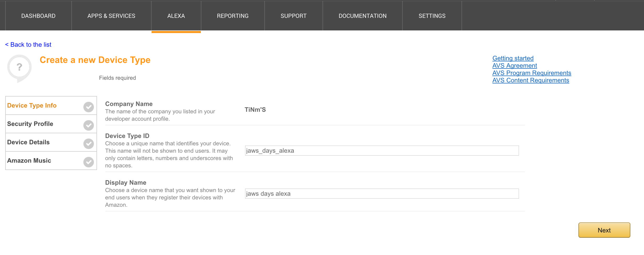Click the company name value TiNm'S
Viewport: 644px width, 255px height.
(255, 110)
